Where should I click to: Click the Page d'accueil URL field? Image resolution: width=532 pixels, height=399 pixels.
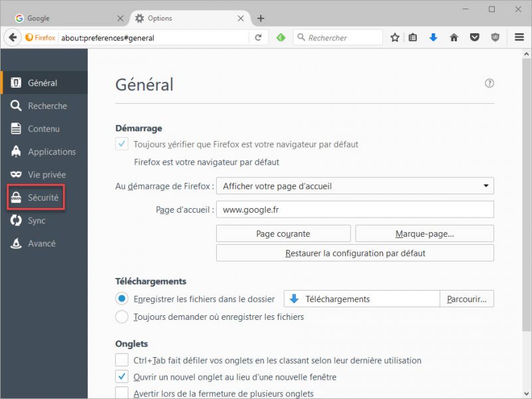[x=355, y=209]
